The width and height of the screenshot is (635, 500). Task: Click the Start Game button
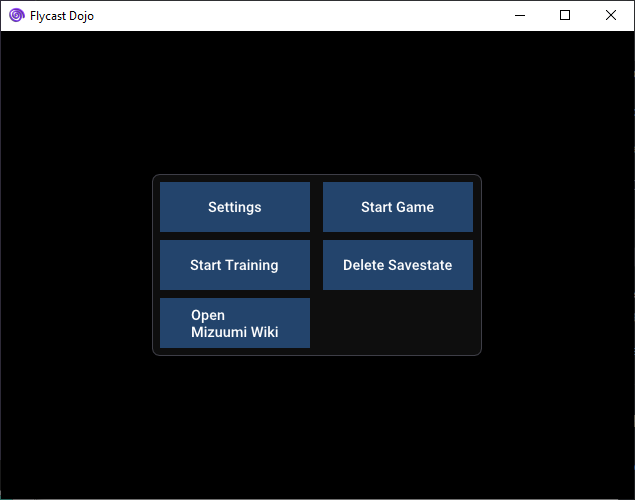pyautogui.click(x=398, y=207)
